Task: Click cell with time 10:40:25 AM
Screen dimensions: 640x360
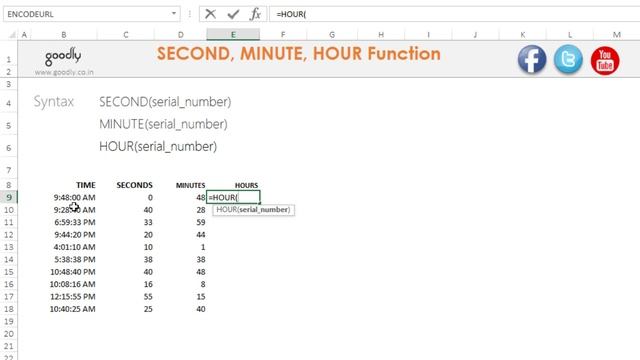Action: pos(64,309)
